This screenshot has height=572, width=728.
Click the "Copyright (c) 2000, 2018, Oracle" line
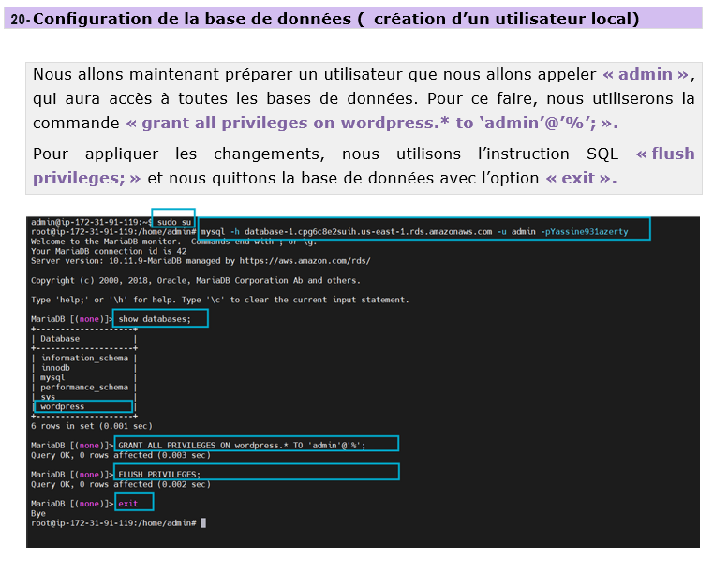pyautogui.click(x=196, y=280)
